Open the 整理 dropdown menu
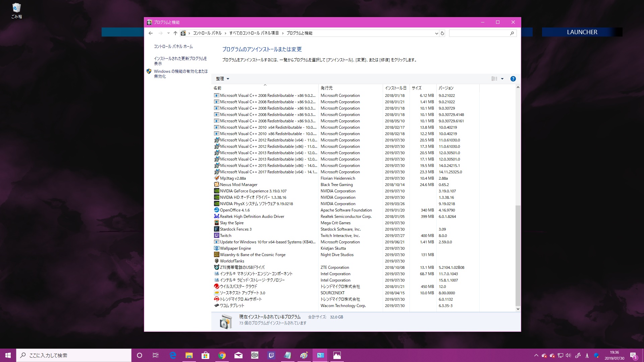Viewport: 644px width, 362px height. (x=222, y=79)
